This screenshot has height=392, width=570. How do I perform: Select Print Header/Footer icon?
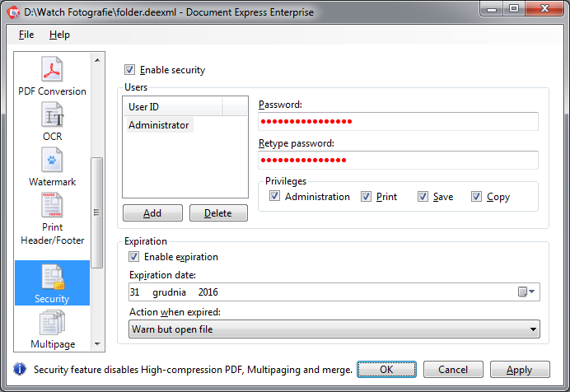point(52,205)
